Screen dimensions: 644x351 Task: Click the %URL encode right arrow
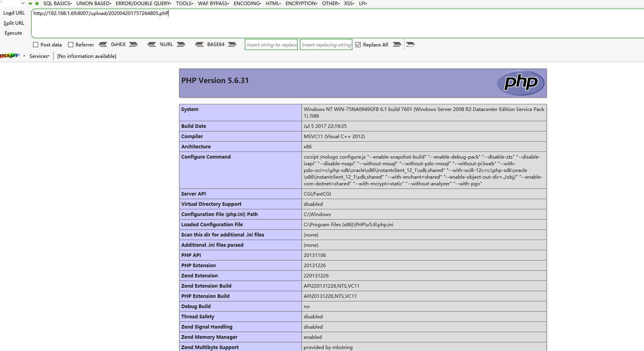(x=181, y=44)
